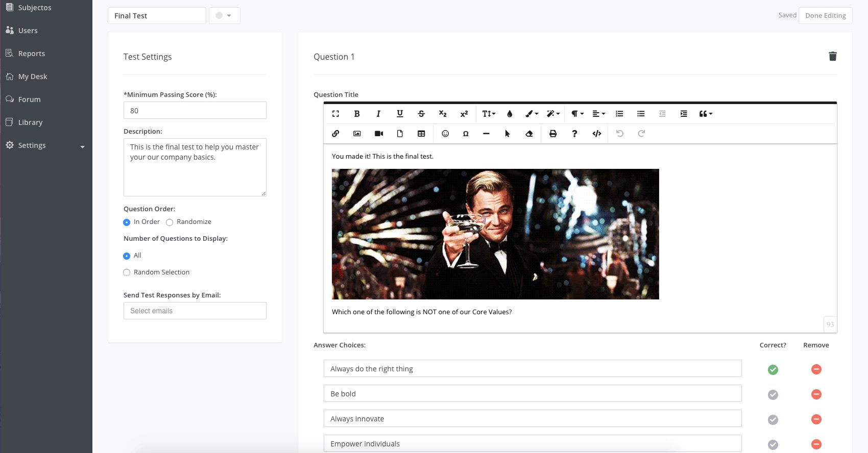Toggle fullscreen mode in the editor toolbar

coord(335,114)
